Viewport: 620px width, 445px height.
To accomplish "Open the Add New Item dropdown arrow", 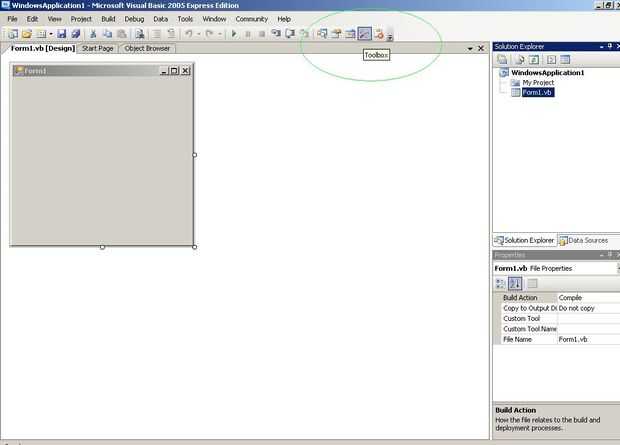I will (x=51, y=34).
